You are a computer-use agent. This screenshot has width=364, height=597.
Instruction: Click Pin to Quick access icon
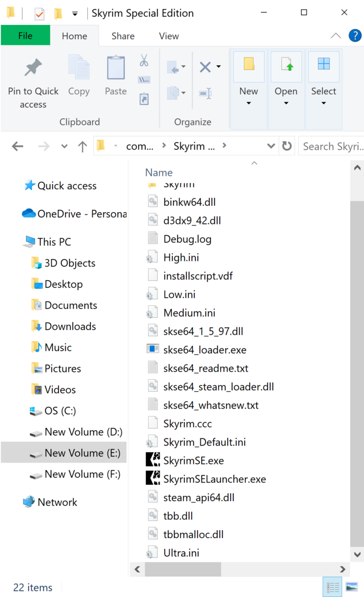[33, 68]
